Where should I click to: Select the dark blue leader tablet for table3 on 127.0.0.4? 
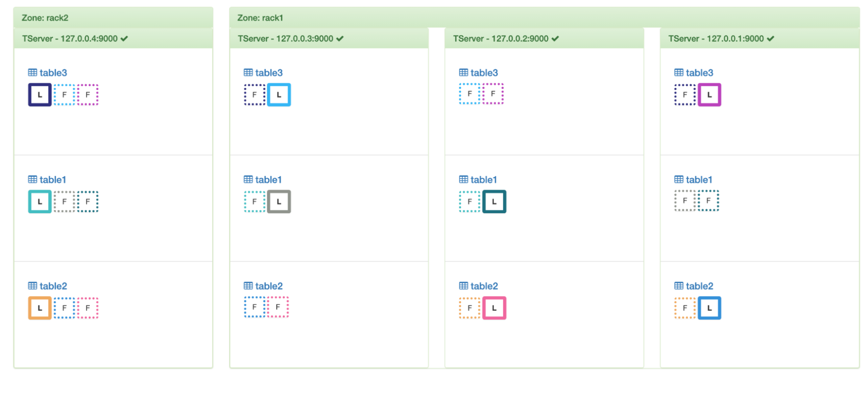tap(39, 94)
